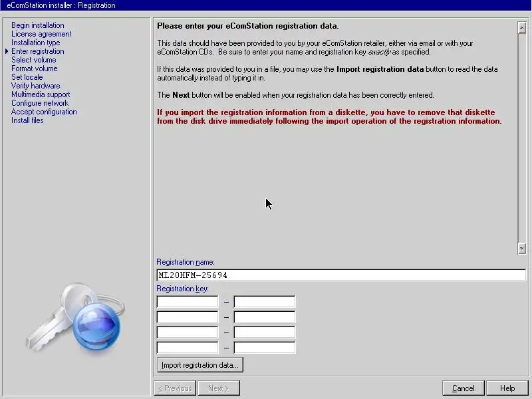Select the Set locale step
The height and width of the screenshot is (399, 532).
(27, 77)
